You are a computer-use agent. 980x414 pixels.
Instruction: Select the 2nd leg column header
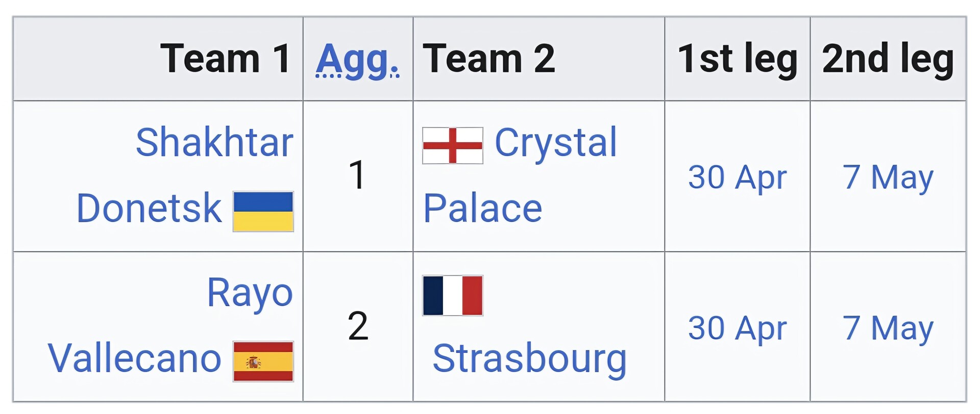click(x=888, y=59)
